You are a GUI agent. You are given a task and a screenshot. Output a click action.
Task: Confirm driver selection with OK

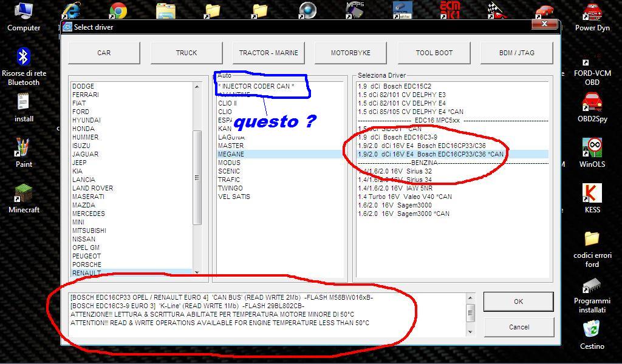coord(519,302)
